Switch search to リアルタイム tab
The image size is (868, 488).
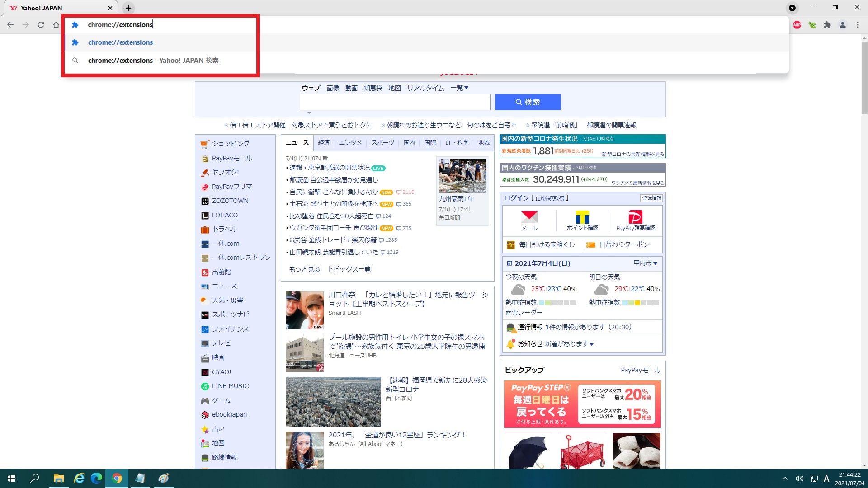click(425, 88)
